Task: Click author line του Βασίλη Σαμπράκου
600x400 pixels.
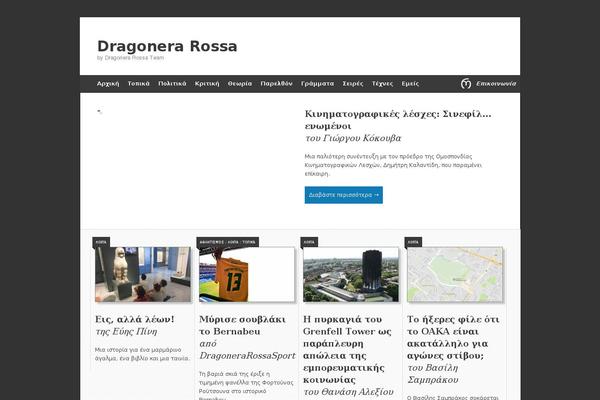Action: tap(433, 374)
